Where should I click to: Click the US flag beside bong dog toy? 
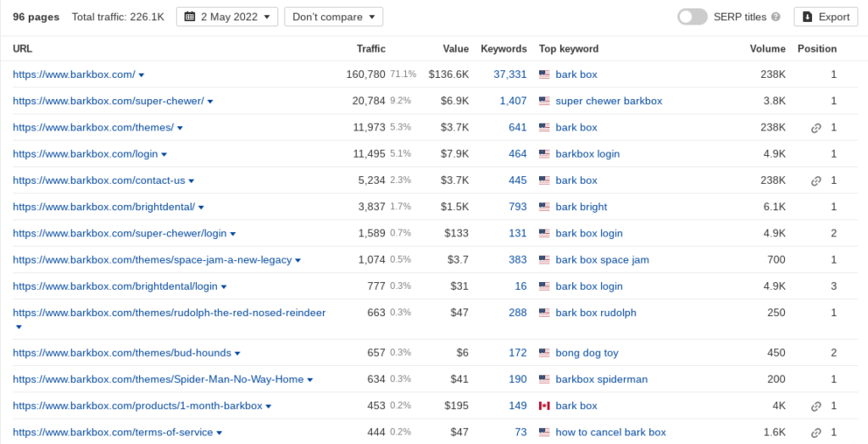pos(544,352)
